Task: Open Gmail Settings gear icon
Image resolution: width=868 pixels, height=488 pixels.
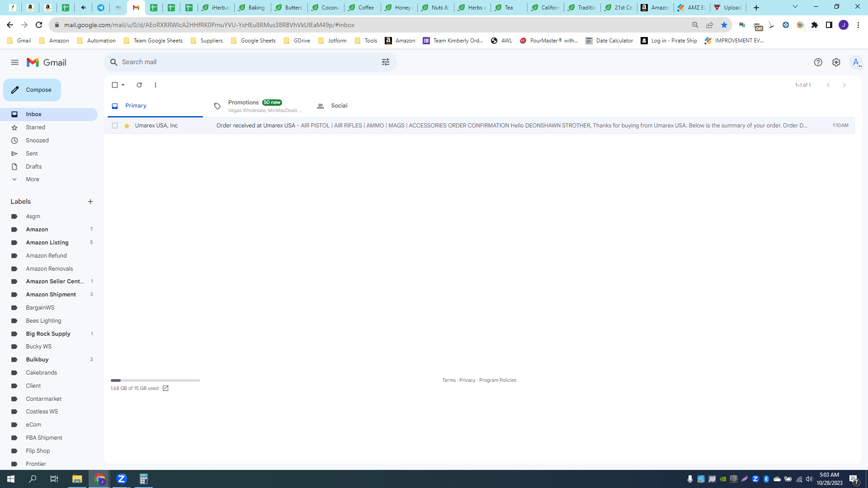Action: pyautogui.click(x=836, y=62)
